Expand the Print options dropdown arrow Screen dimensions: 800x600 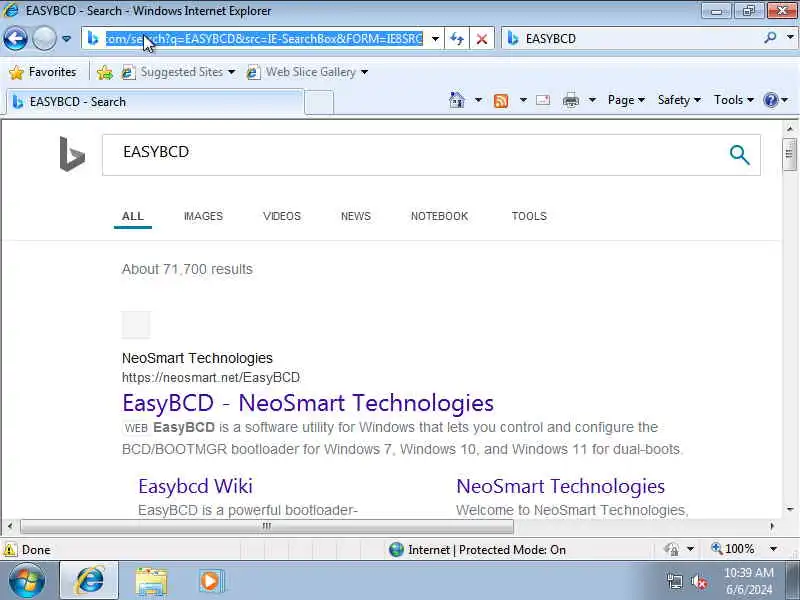(x=592, y=100)
